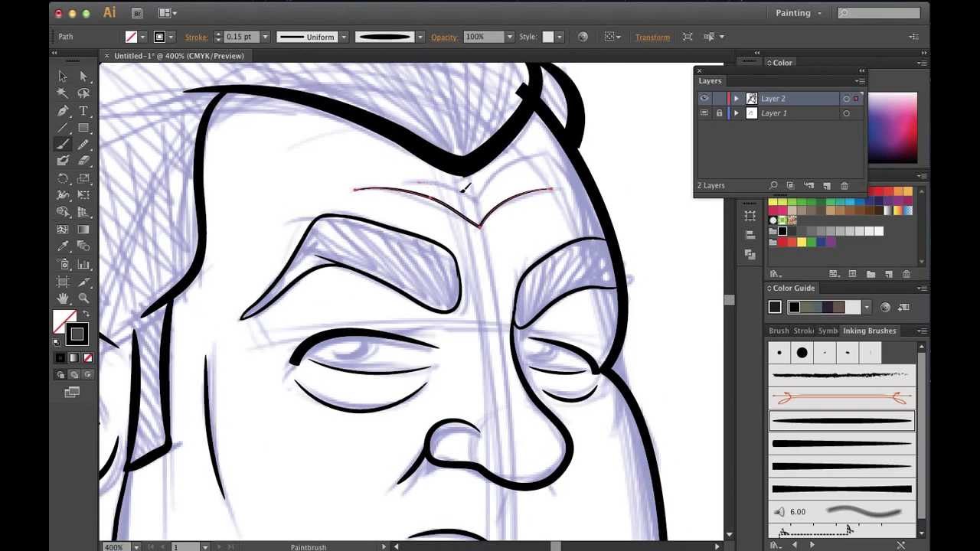Screen dimensions: 980x551
Task: Click Create New Layer icon in Layers panel
Action: tap(827, 185)
